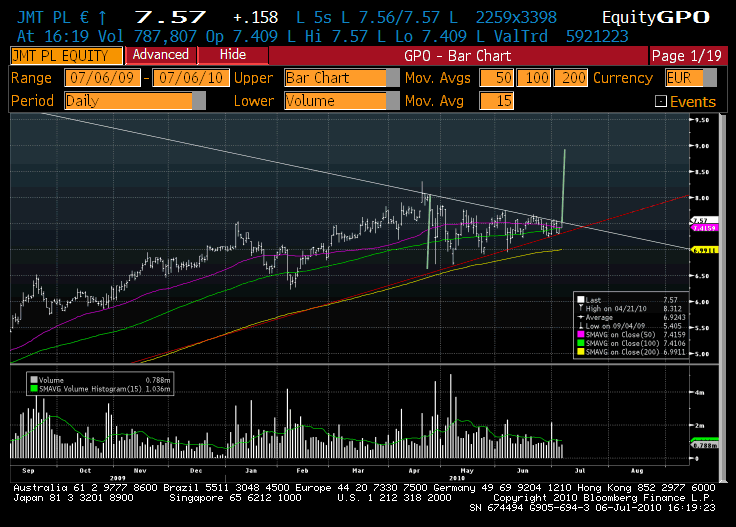This screenshot has width=736, height=527.
Task: Click the magenta SMAVG (50) legend swatch
Action: tap(581, 335)
